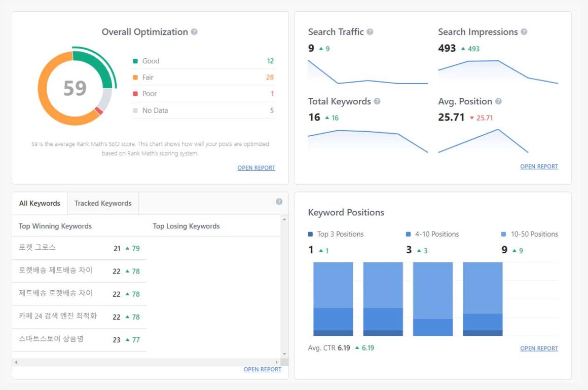The width and height of the screenshot is (588, 390).
Task: Click right arrow of horizontal keywords scrollbar
Action: (276, 362)
